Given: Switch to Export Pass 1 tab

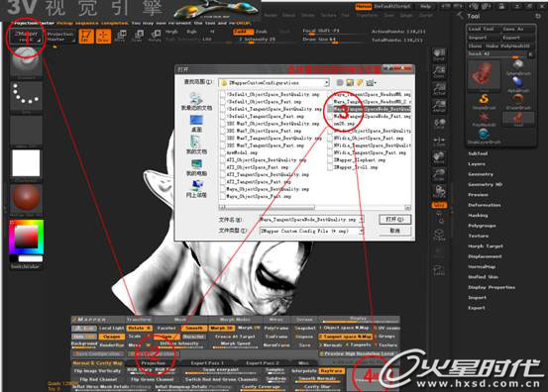Looking at the screenshot, I should tap(207, 363).
